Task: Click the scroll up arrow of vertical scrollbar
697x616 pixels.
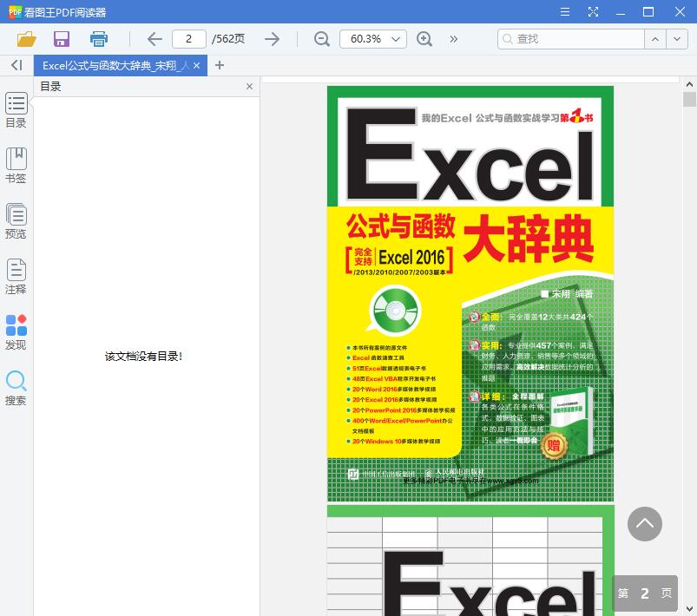Action: click(x=689, y=84)
